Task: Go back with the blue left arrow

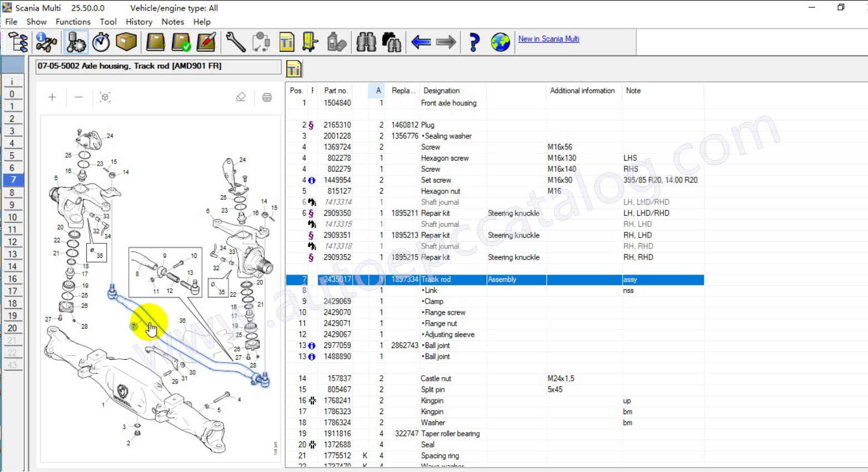Action: click(421, 42)
